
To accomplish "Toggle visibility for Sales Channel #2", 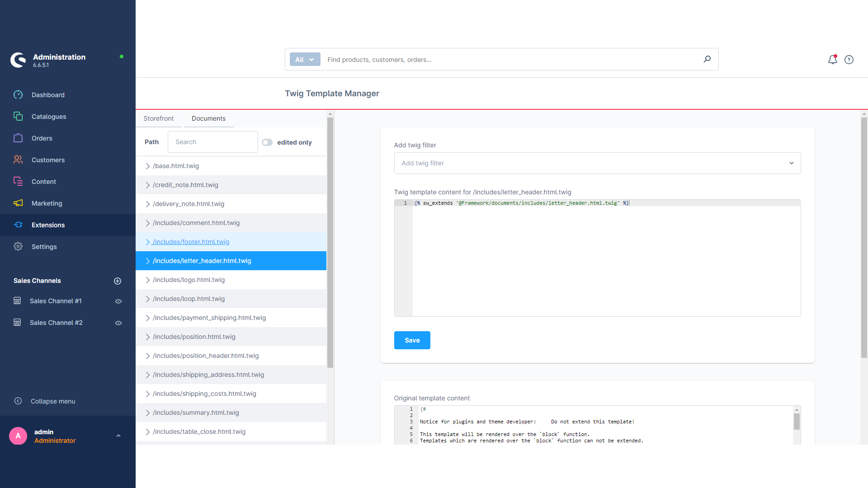I will pos(118,322).
